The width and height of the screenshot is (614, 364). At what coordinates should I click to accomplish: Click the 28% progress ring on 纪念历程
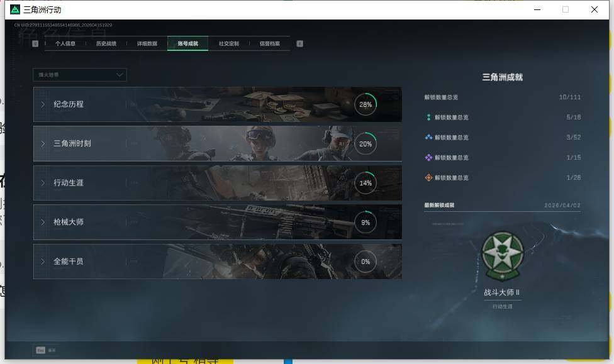click(x=366, y=104)
